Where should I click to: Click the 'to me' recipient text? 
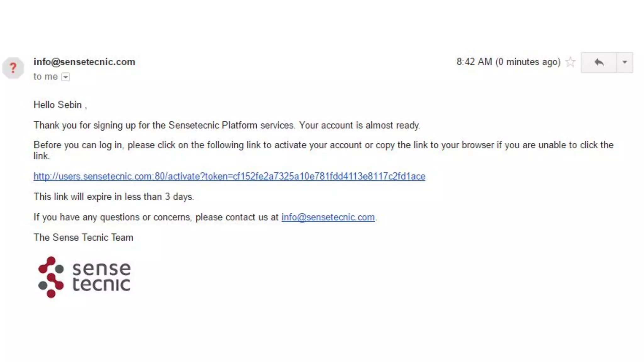tap(45, 77)
